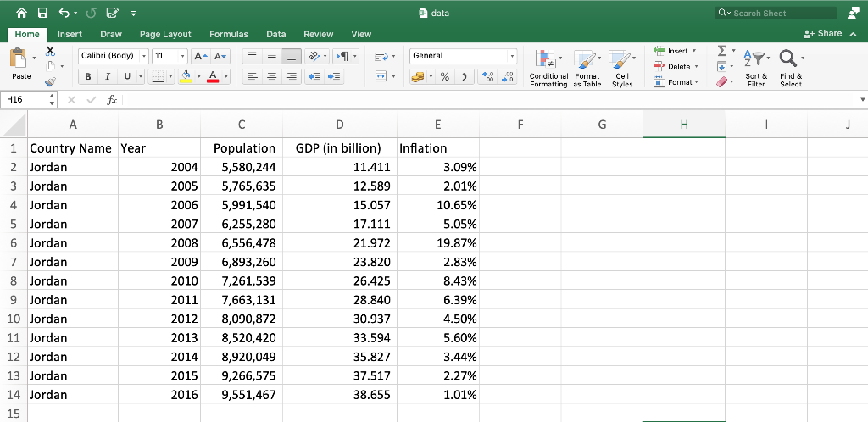This screenshot has width=868, height=422.
Task: Click the Increase Font Size icon
Action: 200,56
